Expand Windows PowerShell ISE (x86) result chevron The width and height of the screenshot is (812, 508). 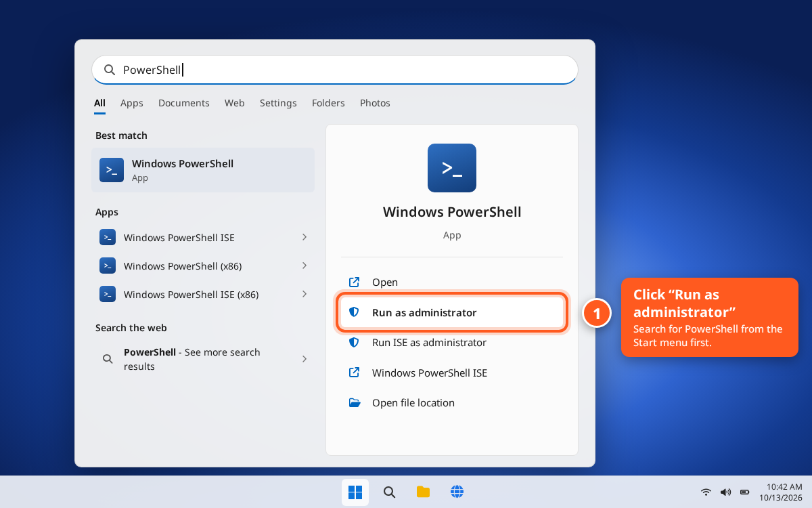click(304, 294)
